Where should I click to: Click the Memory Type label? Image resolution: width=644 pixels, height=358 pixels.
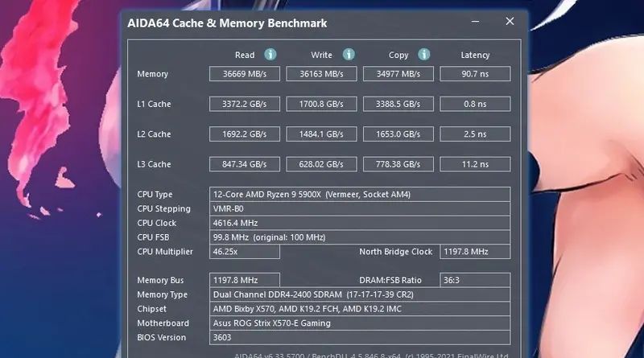(162, 294)
